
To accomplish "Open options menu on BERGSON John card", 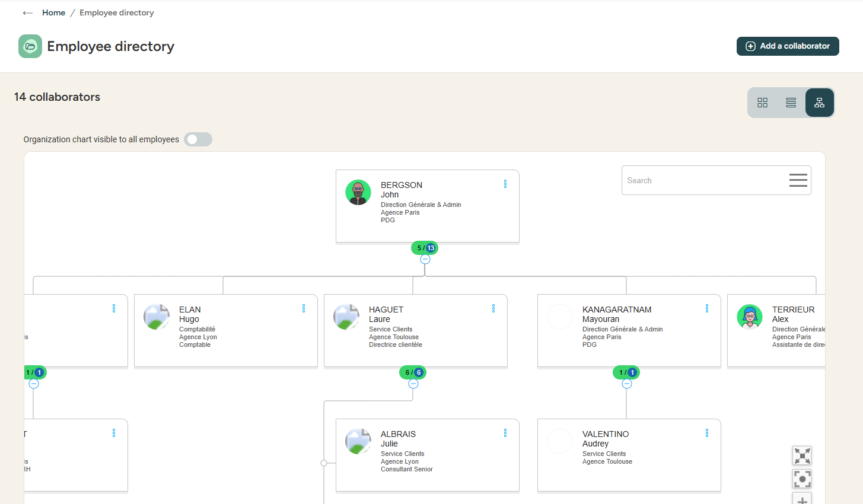I will (505, 184).
